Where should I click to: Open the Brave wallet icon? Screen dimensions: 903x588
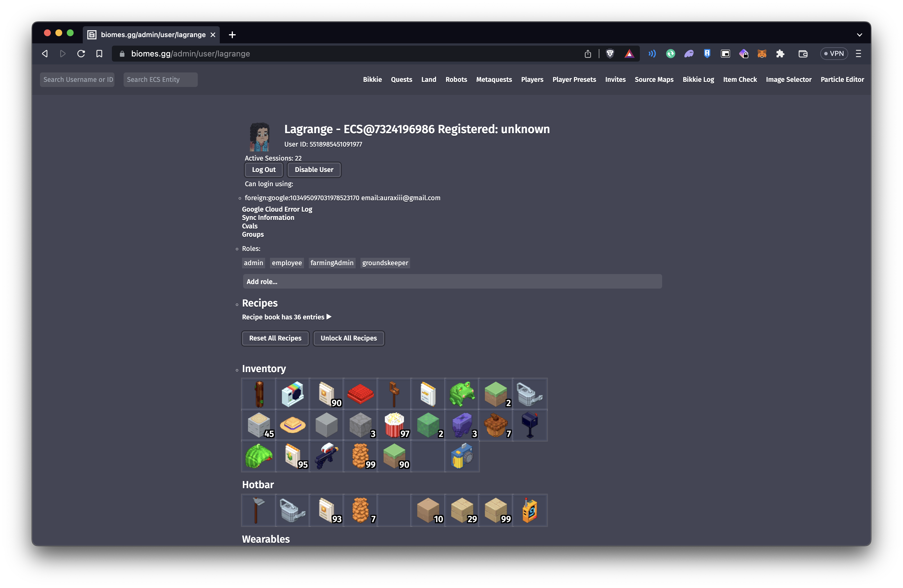(x=803, y=54)
